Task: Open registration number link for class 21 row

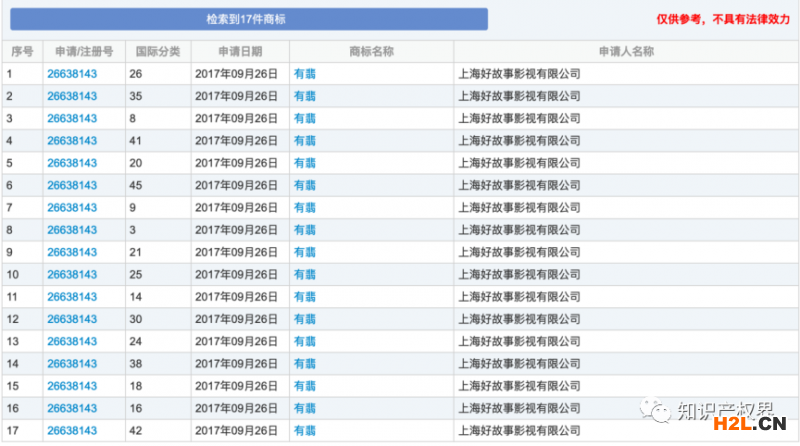Action: 72,252
